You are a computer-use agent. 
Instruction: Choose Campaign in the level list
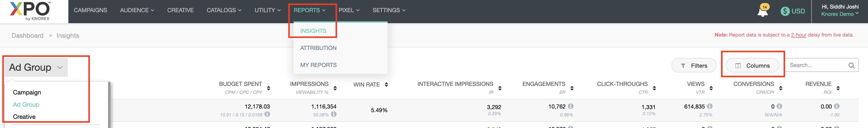pyautogui.click(x=27, y=92)
